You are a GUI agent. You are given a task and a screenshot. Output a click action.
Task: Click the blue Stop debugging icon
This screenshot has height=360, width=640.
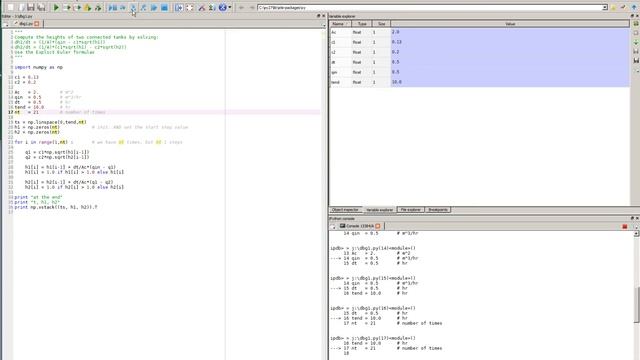164,7
